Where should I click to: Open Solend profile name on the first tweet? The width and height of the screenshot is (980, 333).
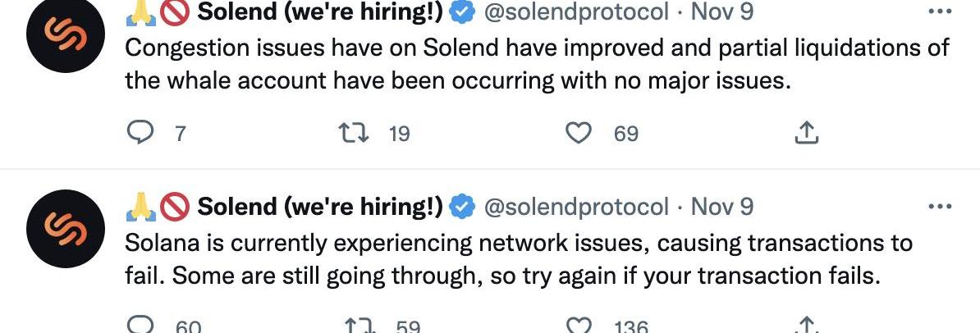pos(320,13)
